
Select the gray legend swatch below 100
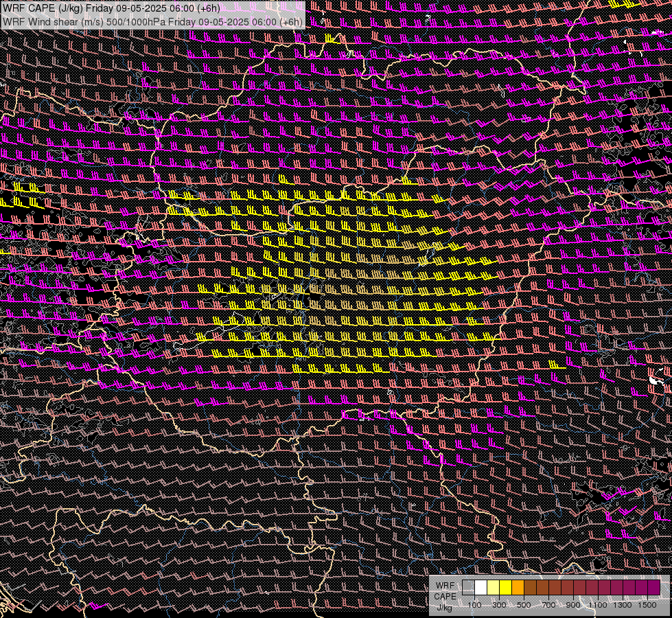click(x=468, y=588)
